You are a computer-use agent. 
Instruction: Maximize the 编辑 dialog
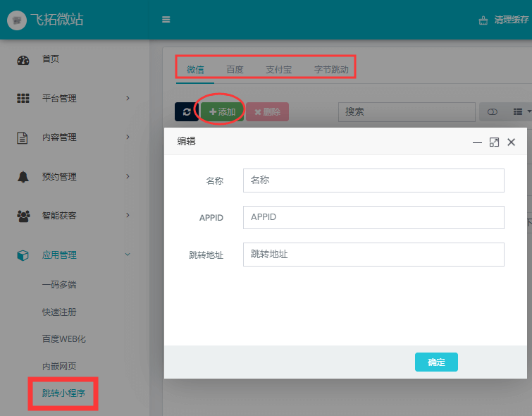[494, 142]
